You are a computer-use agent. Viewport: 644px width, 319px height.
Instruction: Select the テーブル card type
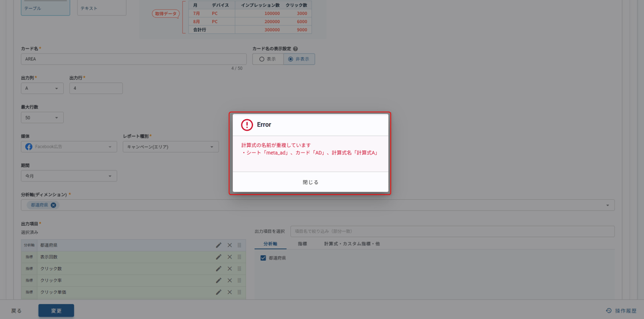coord(45,8)
